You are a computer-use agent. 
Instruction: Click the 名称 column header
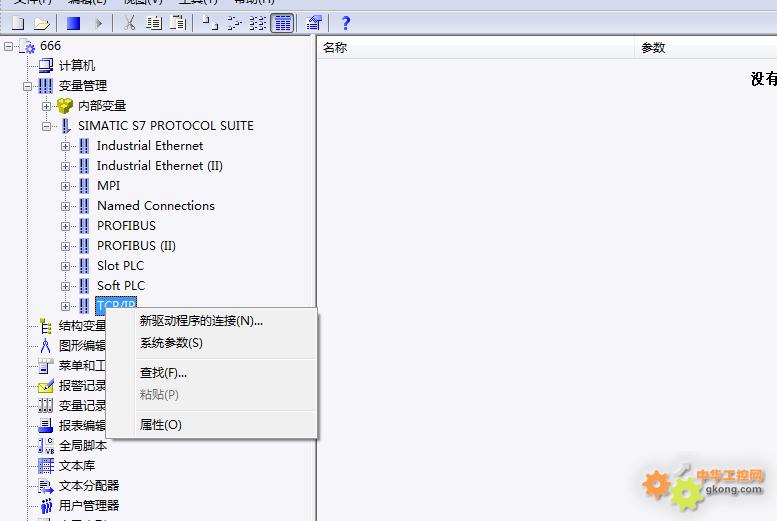476,48
